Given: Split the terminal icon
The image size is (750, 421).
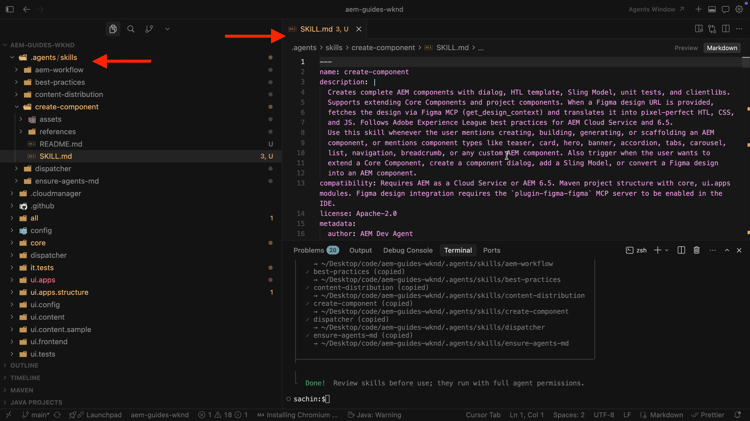Looking at the screenshot, I should pyautogui.click(x=681, y=250).
